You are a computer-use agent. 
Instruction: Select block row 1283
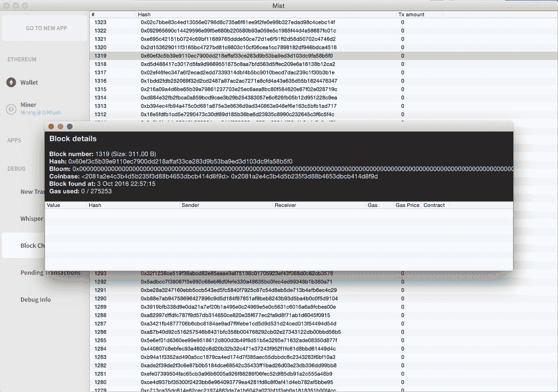click(x=324, y=357)
